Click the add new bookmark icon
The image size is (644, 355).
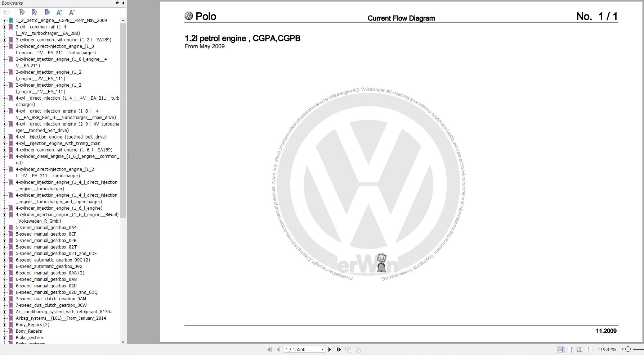coord(35,12)
